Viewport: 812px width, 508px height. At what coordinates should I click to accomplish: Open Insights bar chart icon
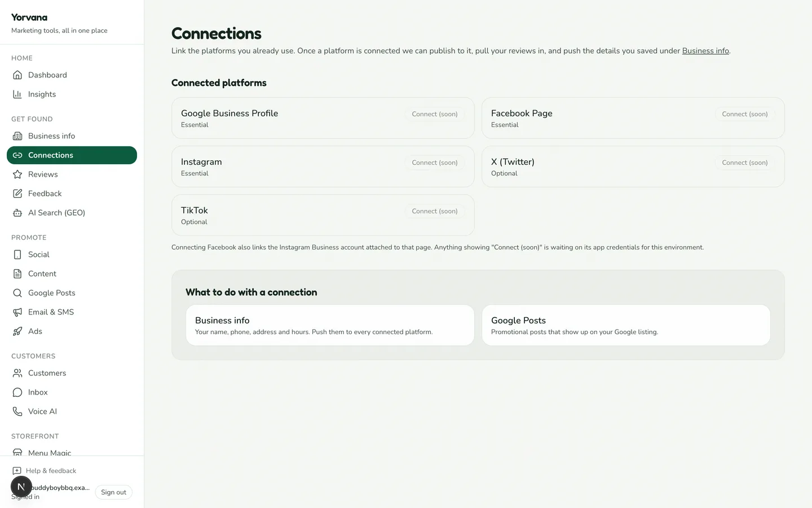pyautogui.click(x=17, y=94)
